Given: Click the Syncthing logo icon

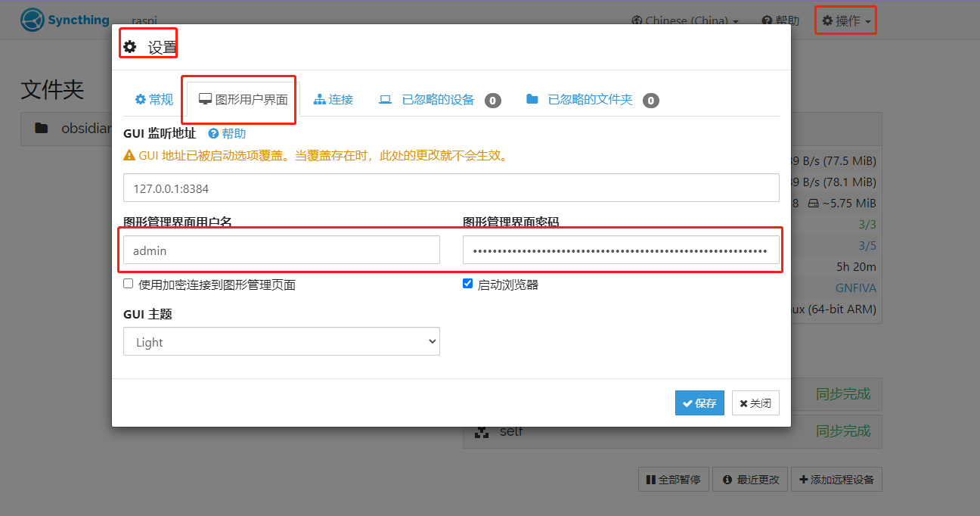Looking at the screenshot, I should click(32, 20).
